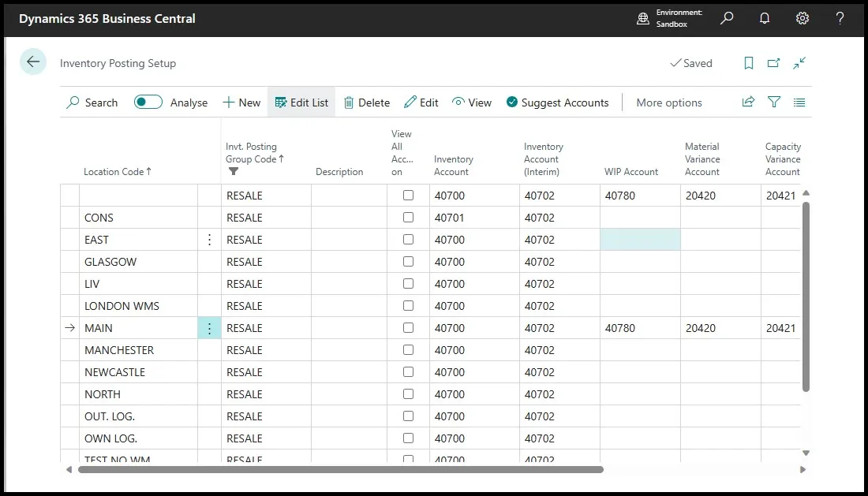The height and width of the screenshot is (496, 868).
Task: Click the share icon
Action: pyautogui.click(x=748, y=102)
